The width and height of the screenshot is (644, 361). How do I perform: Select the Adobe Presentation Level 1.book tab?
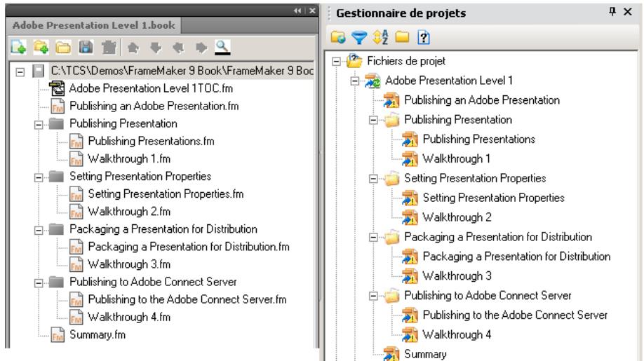93,25
